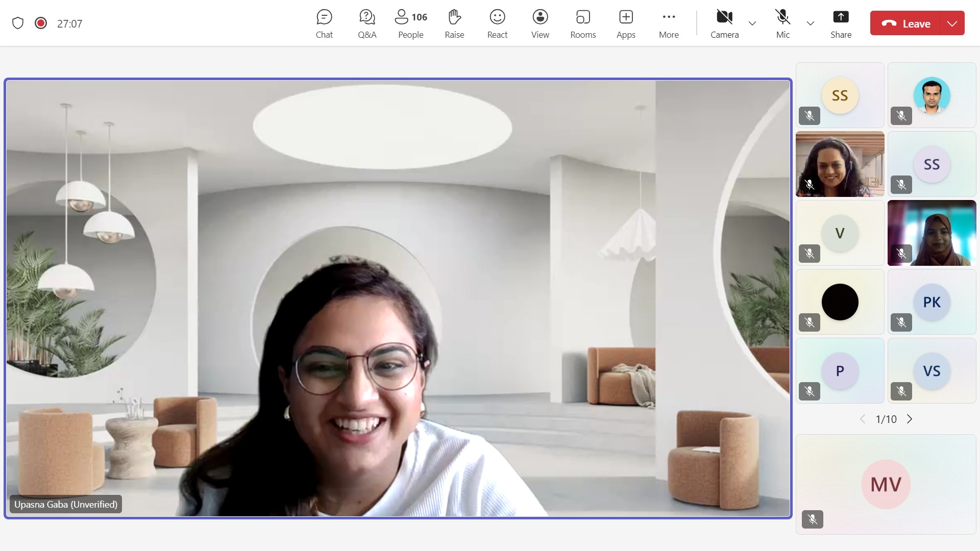Open the View layout options

point(540,23)
